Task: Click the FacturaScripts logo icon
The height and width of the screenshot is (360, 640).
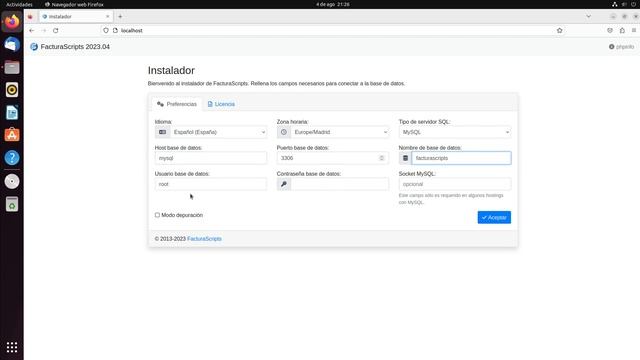Action: coord(34,47)
